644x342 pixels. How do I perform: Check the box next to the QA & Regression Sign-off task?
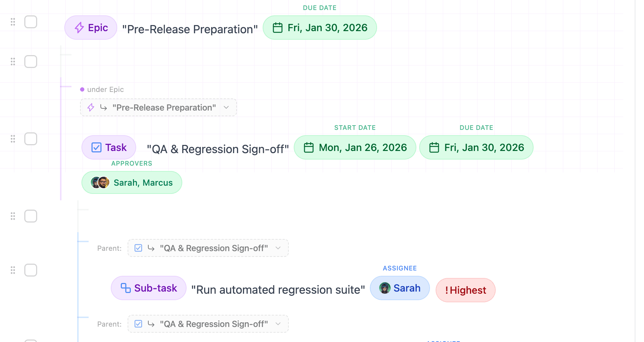tap(31, 139)
